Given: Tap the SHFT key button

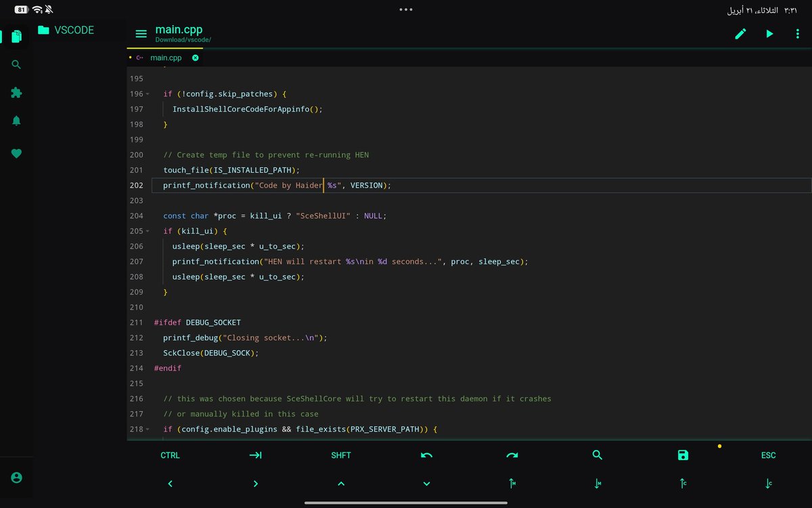Looking at the screenshot, I should click(x=341, y=455).
